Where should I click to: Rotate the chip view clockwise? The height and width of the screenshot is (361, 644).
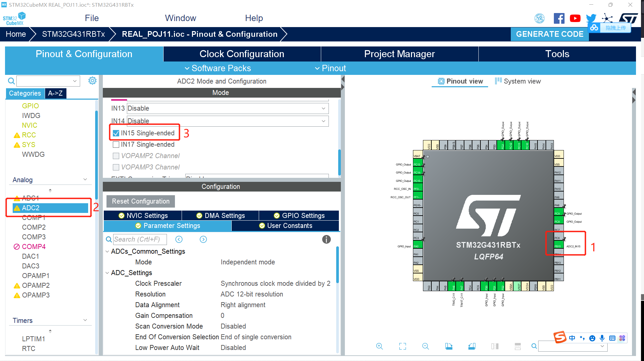tap(449, 346)
